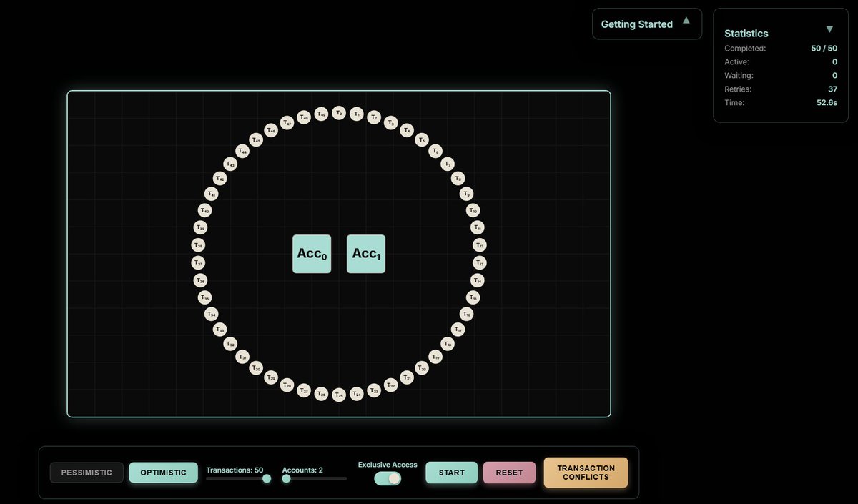858x504 pixels.
Task: Click the Accounts: 2 label
Action: (302, 470)
